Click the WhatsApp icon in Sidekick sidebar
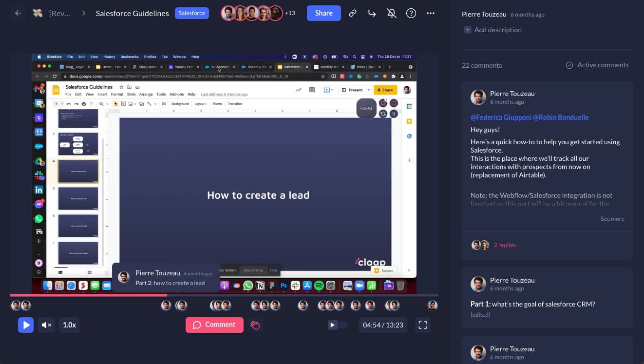The image size is (644, 364). pos(39,219)
